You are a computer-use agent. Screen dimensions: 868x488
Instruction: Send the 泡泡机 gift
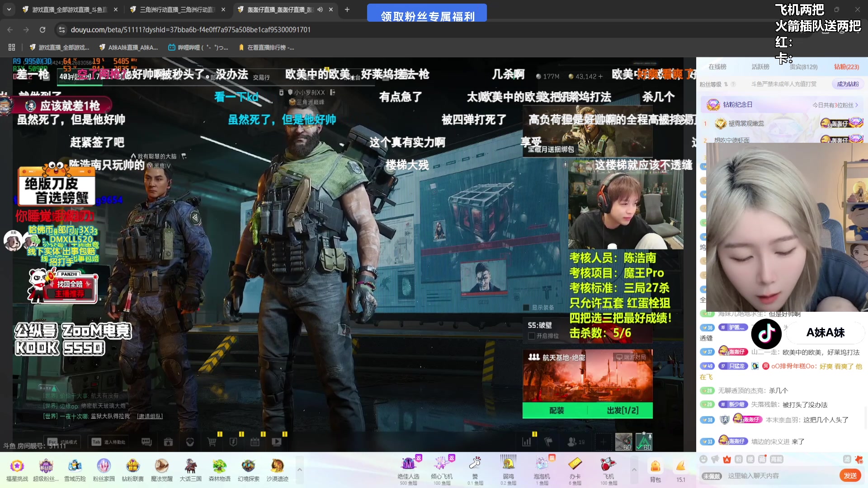(542, 470)
